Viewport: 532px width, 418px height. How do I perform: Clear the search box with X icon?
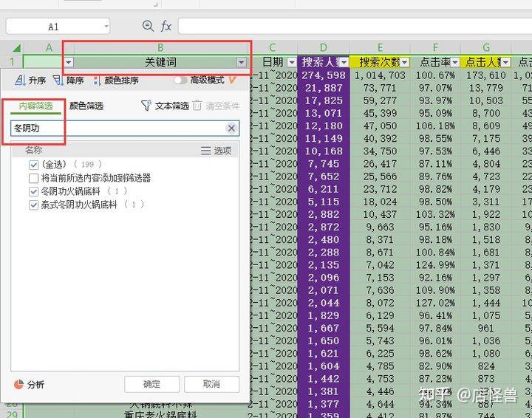(x=231, y=129)
